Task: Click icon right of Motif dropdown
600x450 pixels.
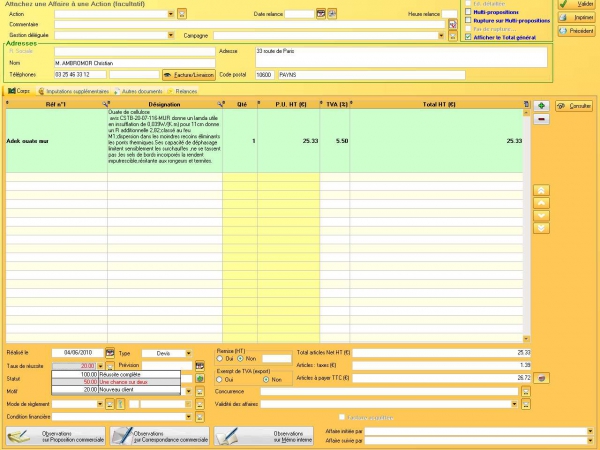Action: (x=200, y=391)
